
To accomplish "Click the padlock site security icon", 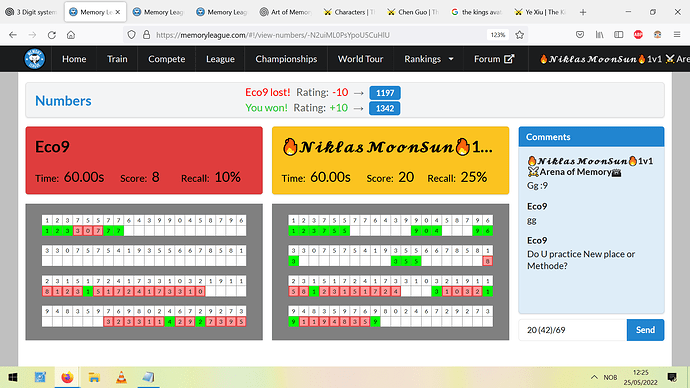I will (x=147, y=35).
